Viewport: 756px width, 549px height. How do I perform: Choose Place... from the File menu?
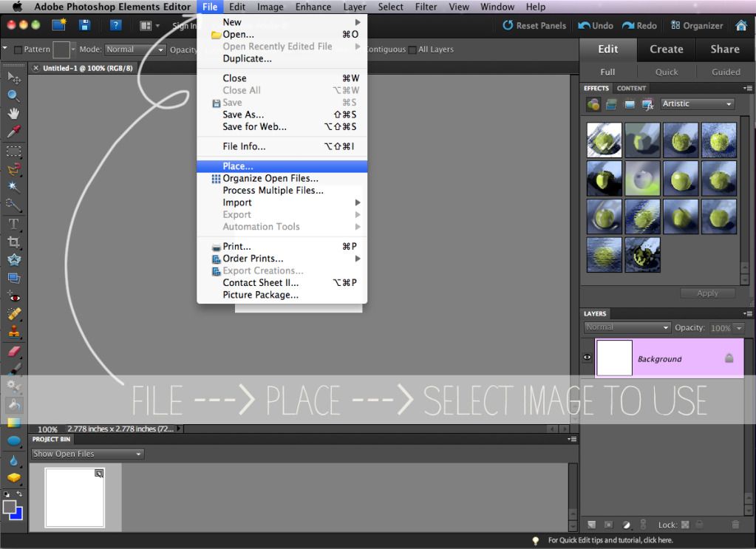(x=282, y=166)
